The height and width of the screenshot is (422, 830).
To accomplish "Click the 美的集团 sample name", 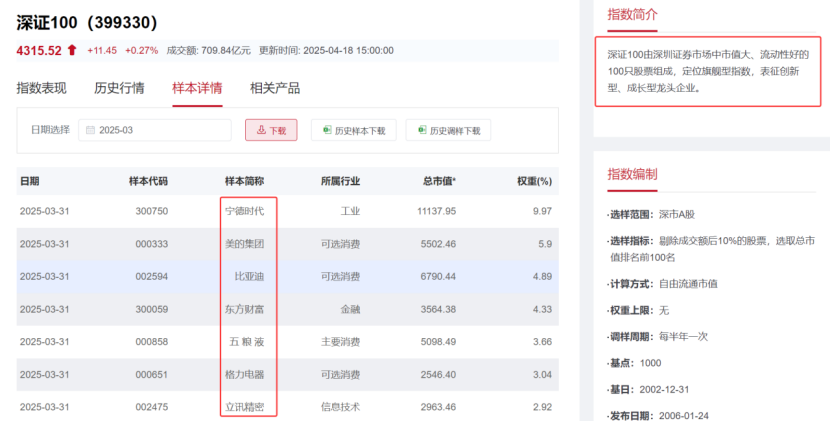I will 245,244.
